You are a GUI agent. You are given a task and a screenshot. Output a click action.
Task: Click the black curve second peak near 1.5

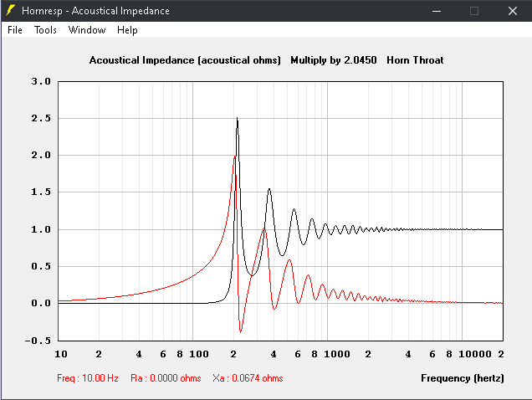269,189
